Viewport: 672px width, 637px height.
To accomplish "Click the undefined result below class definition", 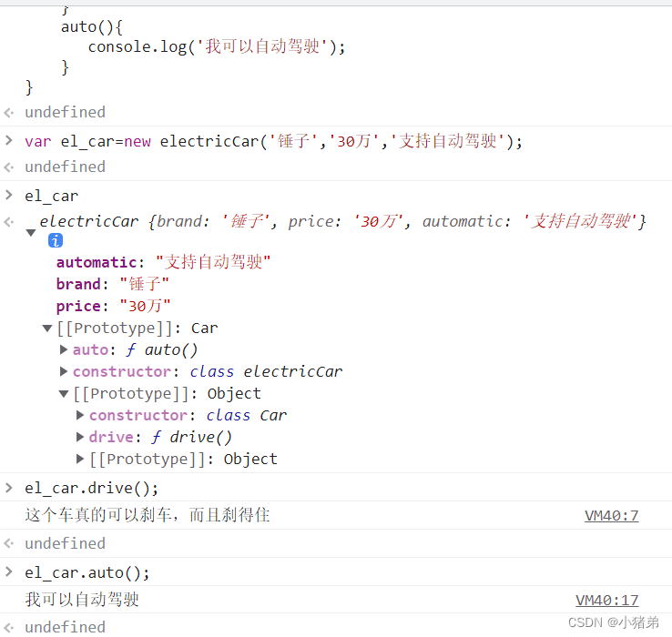I will pos(65,112).
